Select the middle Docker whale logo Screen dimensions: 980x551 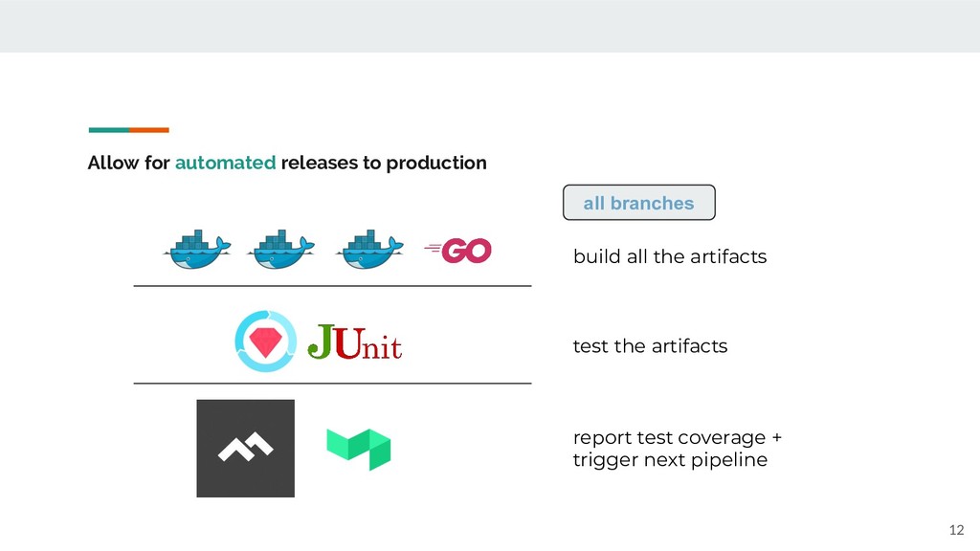tap(280, 250)
